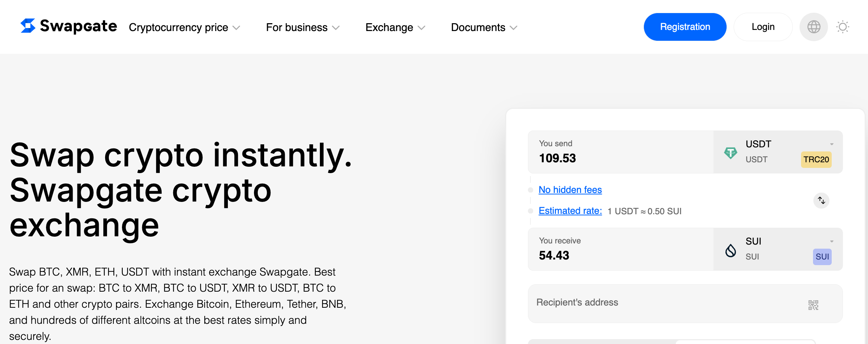Click the Login button
868x344 pixels.
pos(763,27)
